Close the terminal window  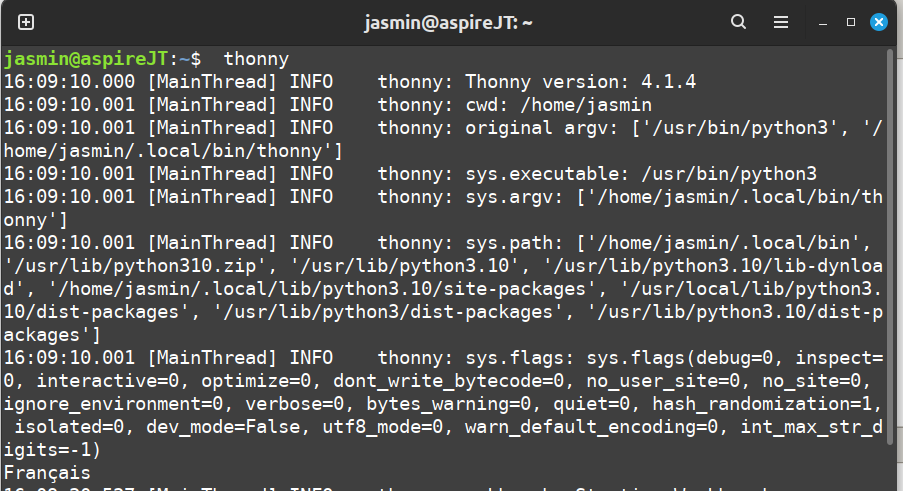tap(879, 22)
